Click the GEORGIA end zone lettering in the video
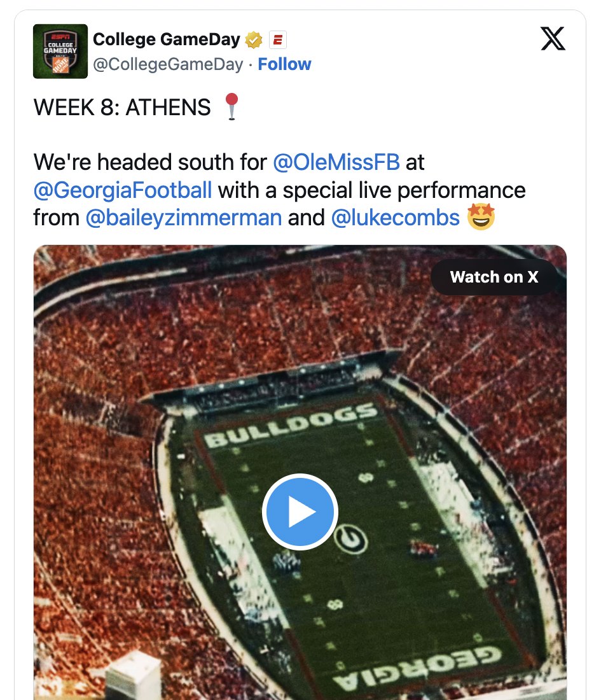The image size is (594, 700). tap(417, 667)
